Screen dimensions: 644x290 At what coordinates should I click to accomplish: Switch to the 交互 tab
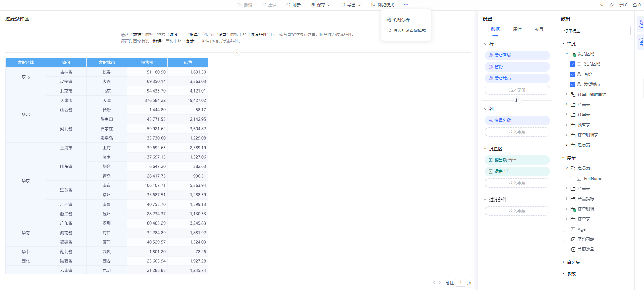[539, 29]
